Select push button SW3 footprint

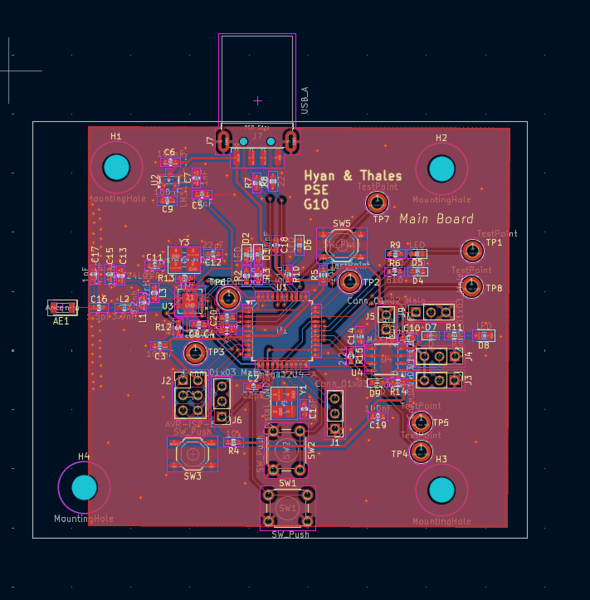tap(192, 454)
